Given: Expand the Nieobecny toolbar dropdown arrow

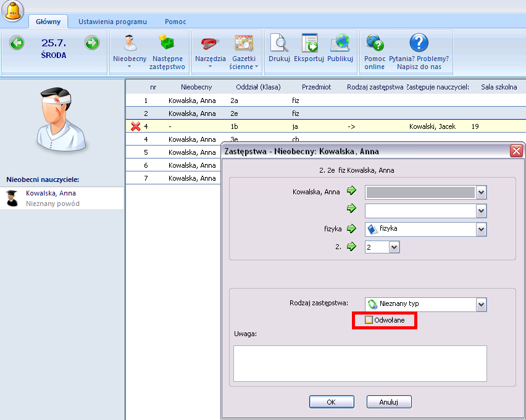Looking at the screenshot, I should pyautogui.click(x=130, y=67).
